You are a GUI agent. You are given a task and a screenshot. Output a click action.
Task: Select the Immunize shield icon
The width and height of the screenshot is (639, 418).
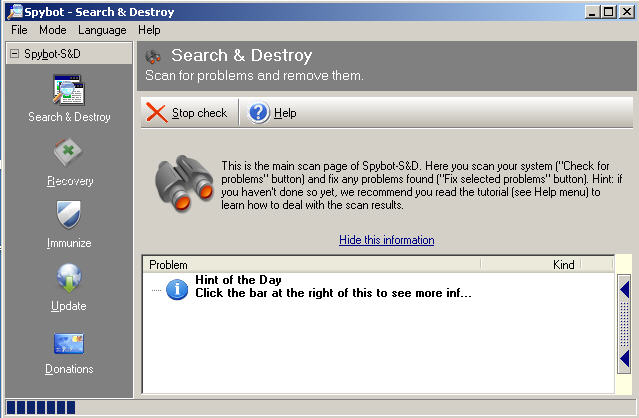click(x=68, y=215)
